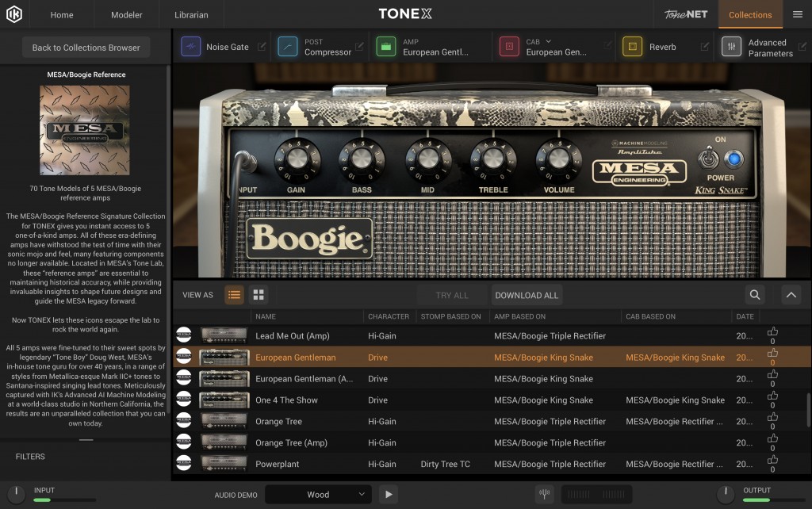Click the TRY ALL button
Image resolution: width=812 pixels, height=509 pixels.
[451, 295]
